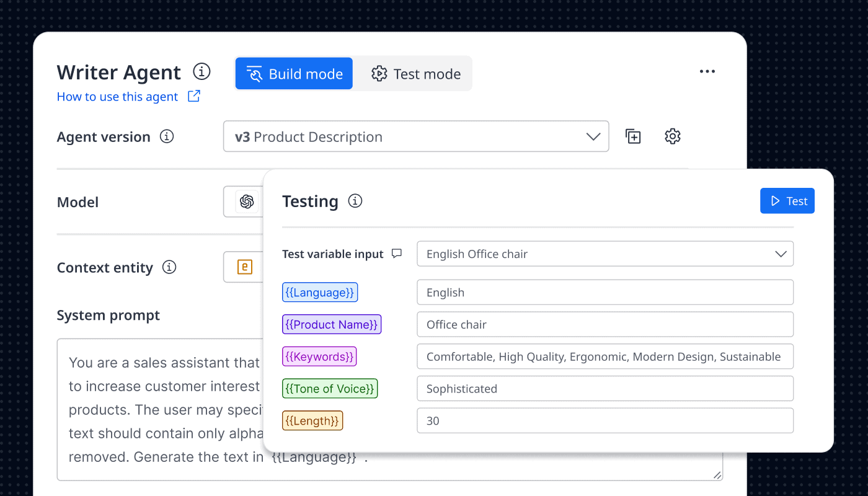This screenshot has width=868, height=496.
Task: Switch to Test mode
Action: tap(416, 74)
